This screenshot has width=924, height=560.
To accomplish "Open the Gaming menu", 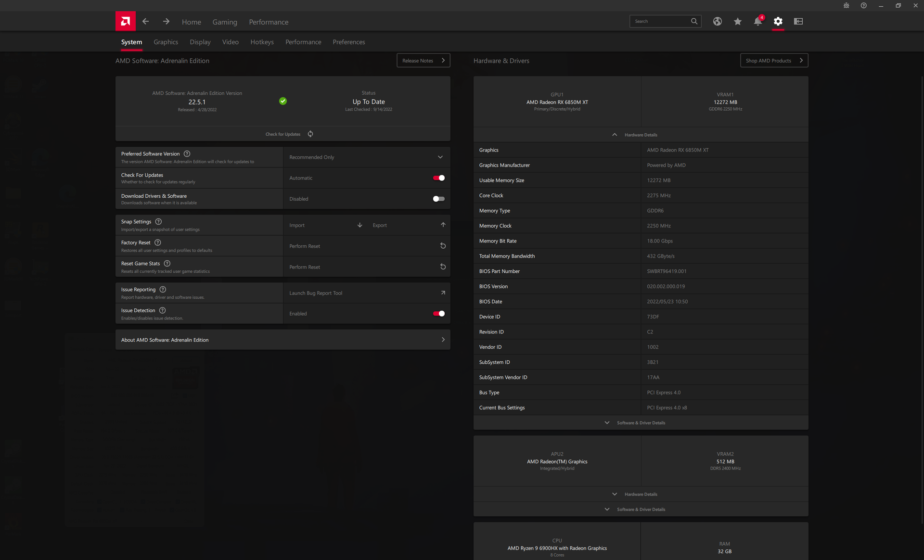I will [225, 22].
